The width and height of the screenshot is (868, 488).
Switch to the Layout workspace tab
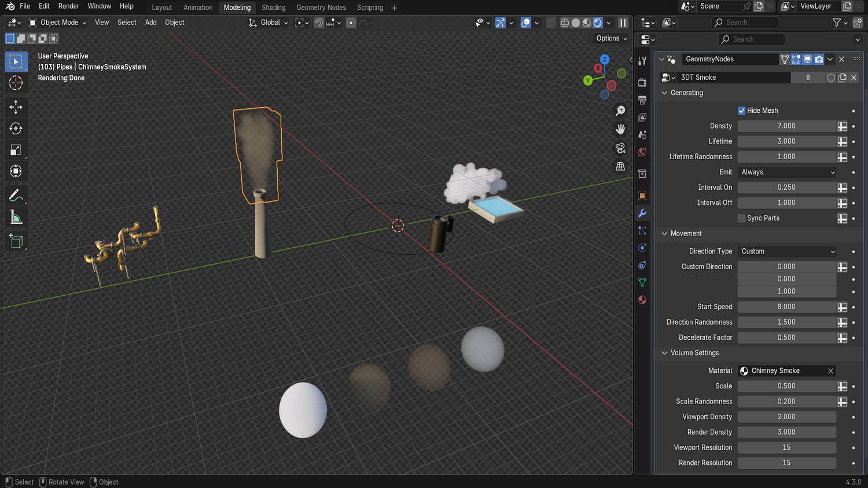coord(162,8)
